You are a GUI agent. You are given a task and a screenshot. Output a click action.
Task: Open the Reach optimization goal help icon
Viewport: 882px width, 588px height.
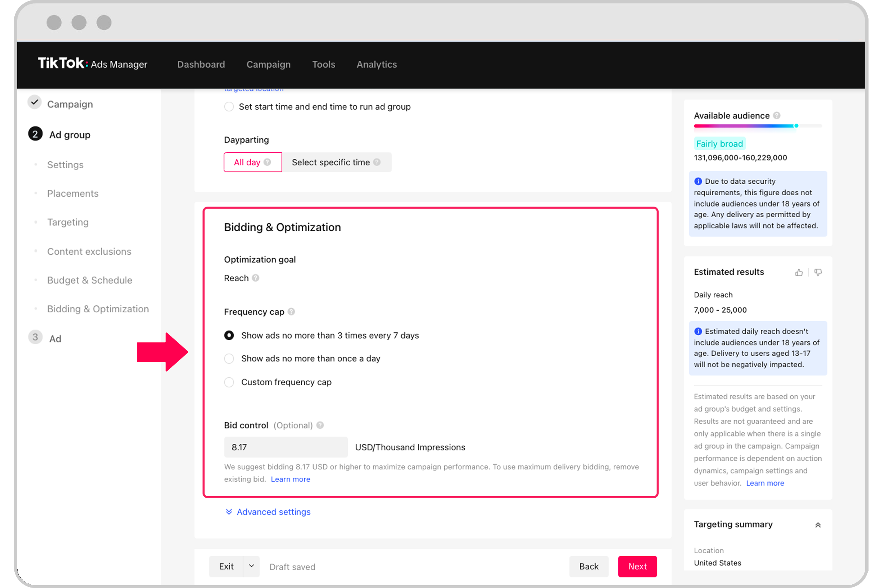coord(256,278)
